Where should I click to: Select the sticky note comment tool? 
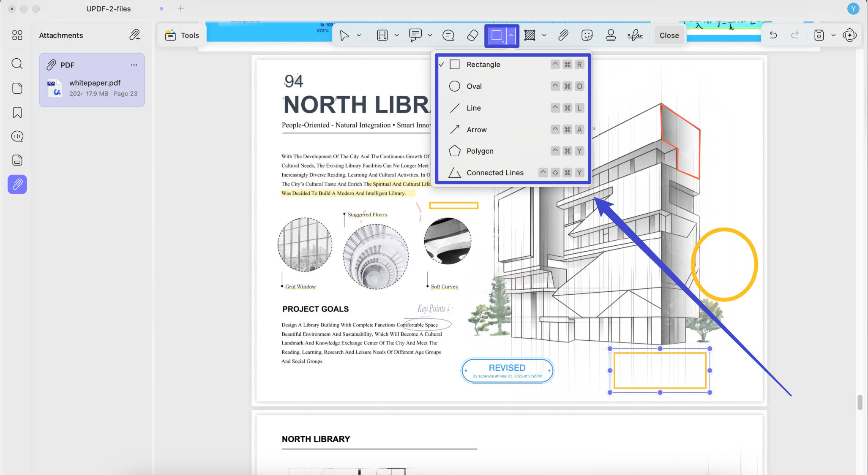click(x=448, y=35)
